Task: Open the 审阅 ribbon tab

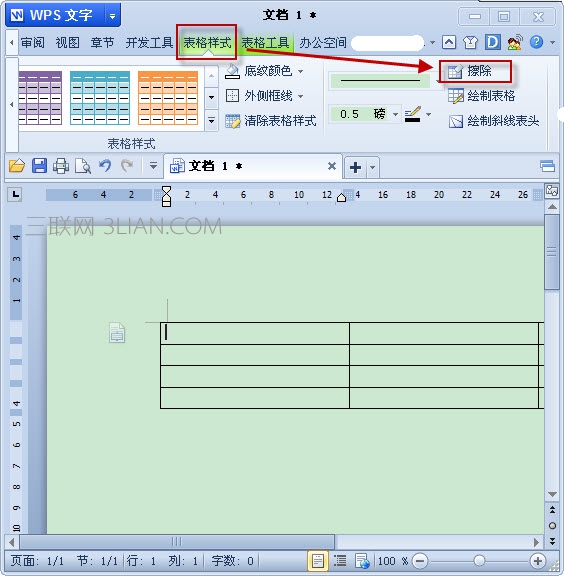Action: (33, 43)
